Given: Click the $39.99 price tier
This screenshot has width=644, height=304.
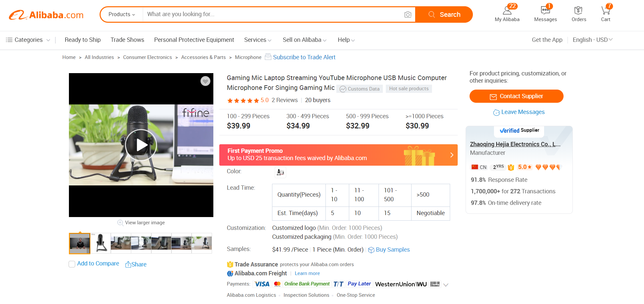Looking at the screenshot, I should click(x=239, y=126).
